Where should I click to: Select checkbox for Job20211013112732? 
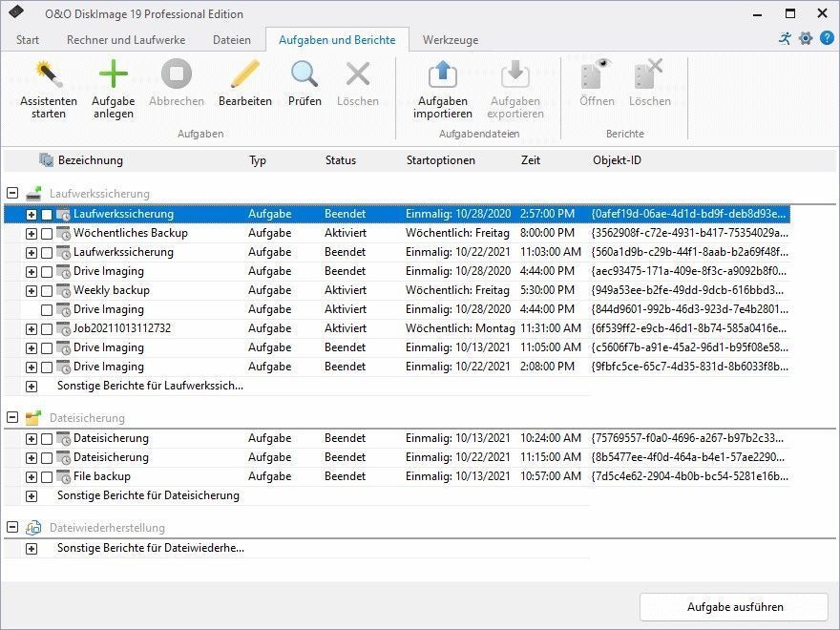point(47,329)
